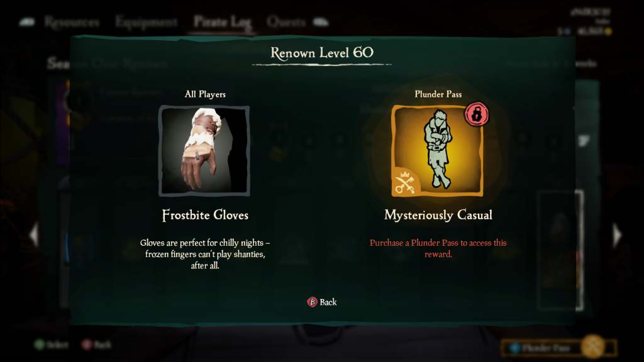Click the red B button icon beside Back
The image size is (644, 362).
[x=312, y=302]
